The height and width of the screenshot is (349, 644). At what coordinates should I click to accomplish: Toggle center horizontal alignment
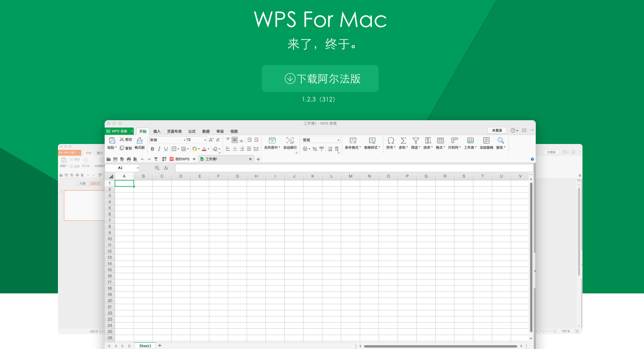click(x=235, y=149)
